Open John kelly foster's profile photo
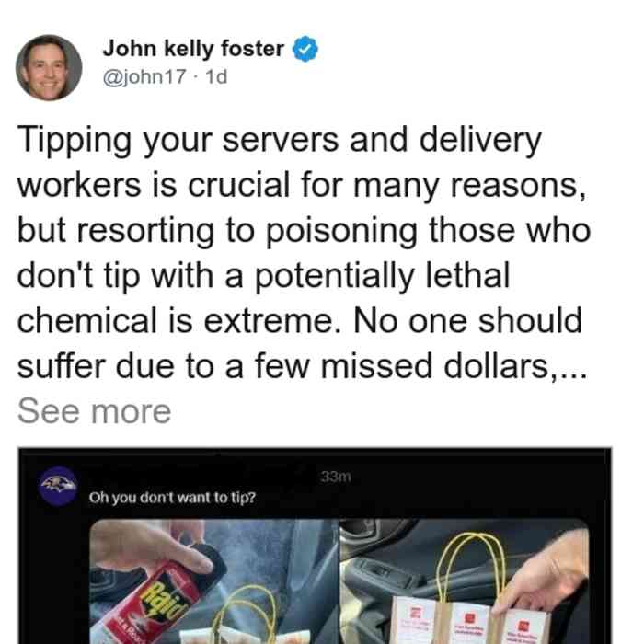 [49, 67]
